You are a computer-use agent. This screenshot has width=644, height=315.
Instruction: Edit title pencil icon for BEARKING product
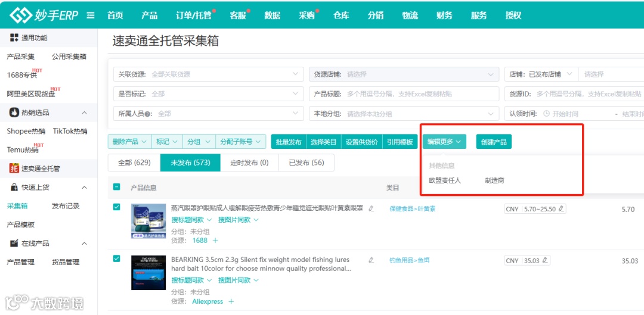click(x=371, y=260)
